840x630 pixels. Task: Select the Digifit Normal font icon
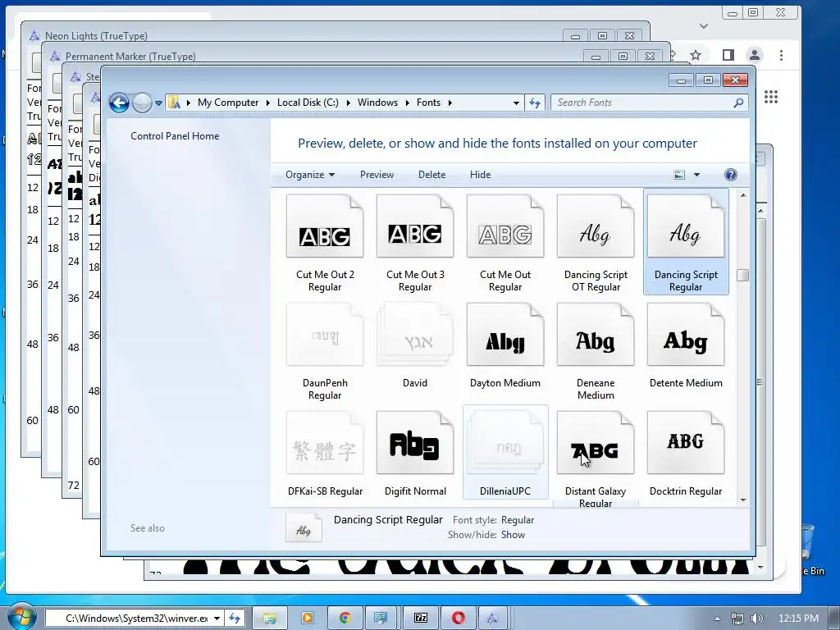414,443
